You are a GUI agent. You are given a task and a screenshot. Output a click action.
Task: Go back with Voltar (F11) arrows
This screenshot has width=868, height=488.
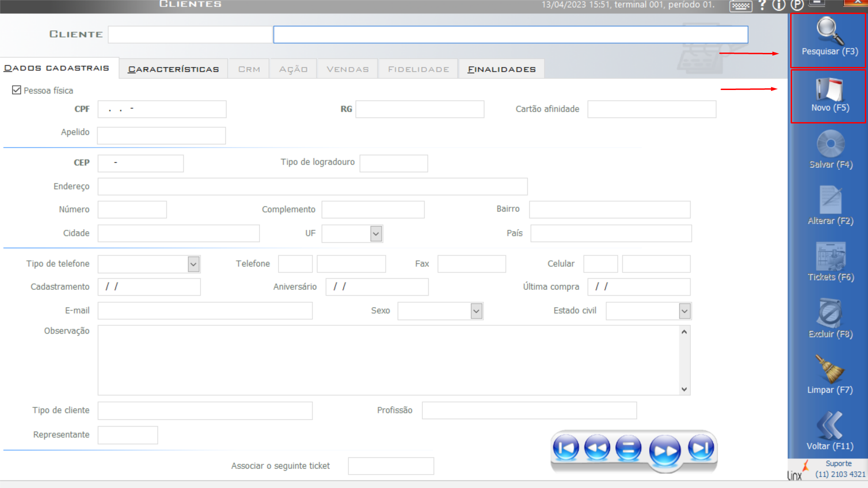tap(830, 425)
